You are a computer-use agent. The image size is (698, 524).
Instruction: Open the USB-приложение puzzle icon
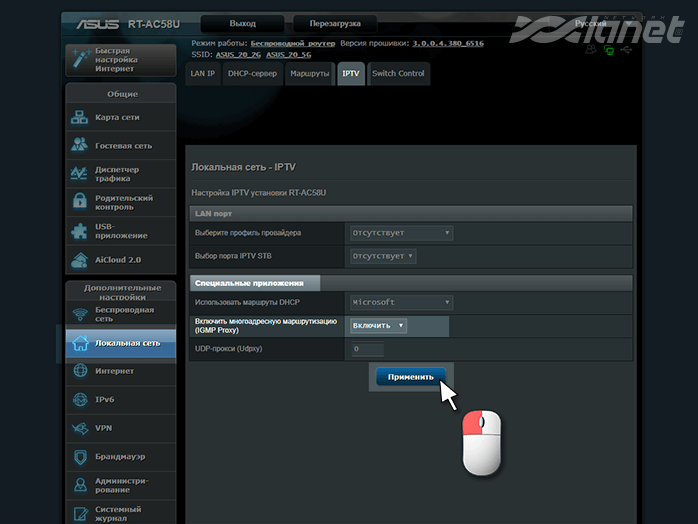pos(80,231)
